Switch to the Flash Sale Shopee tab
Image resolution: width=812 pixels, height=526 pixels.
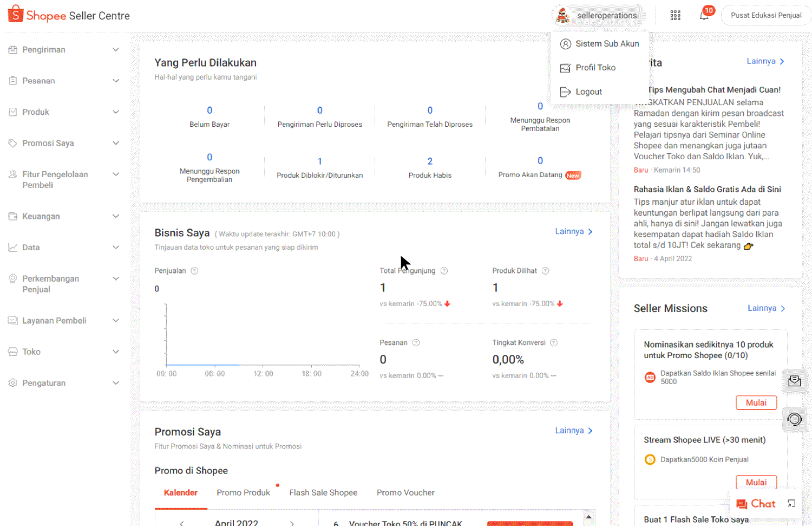tap(323, 493)
